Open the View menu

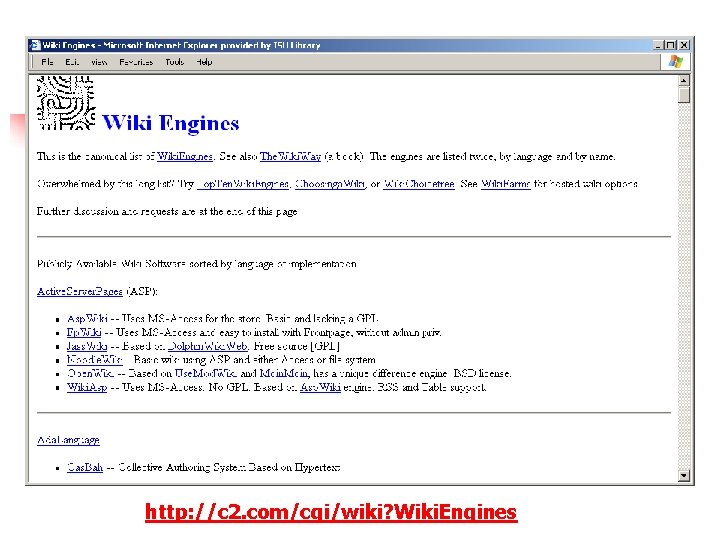[x=99, y=62]
